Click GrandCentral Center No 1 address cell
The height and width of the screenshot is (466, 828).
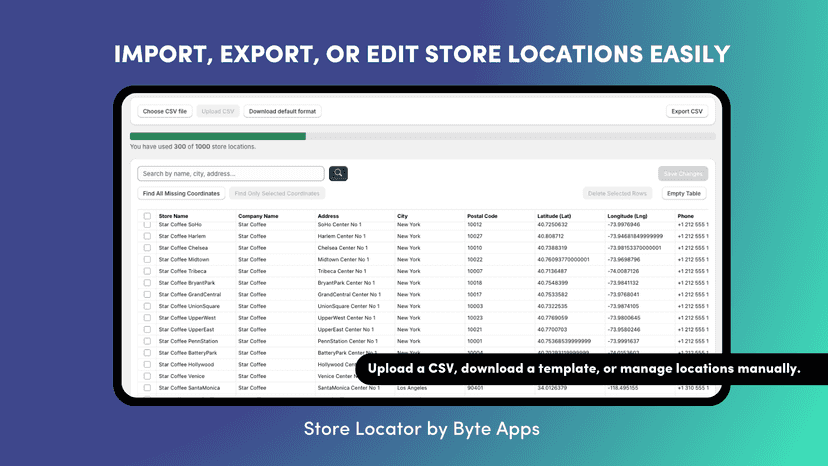tap(349, 294)
